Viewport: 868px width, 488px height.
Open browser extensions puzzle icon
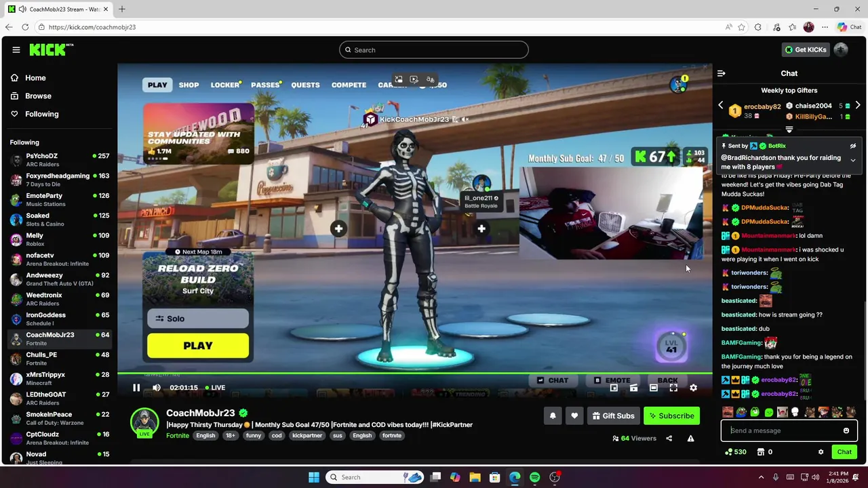pyautogui.click(x=758, y=27)
